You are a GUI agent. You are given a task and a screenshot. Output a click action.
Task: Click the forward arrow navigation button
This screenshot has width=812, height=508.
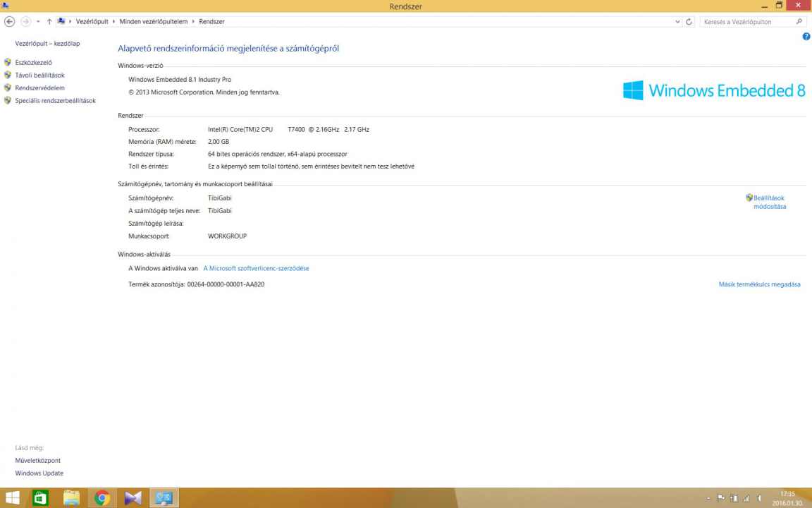point(25,21)
